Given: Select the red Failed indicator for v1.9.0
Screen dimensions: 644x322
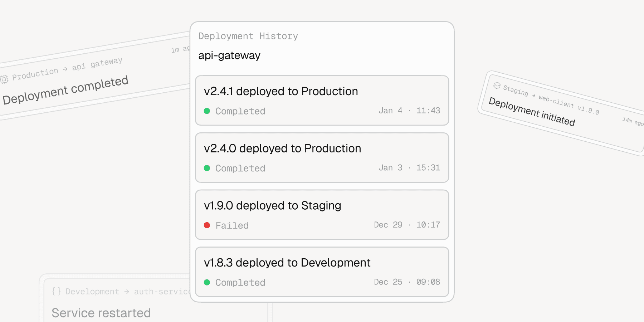Looking at the screenshot, I should (x=208, y=225).
